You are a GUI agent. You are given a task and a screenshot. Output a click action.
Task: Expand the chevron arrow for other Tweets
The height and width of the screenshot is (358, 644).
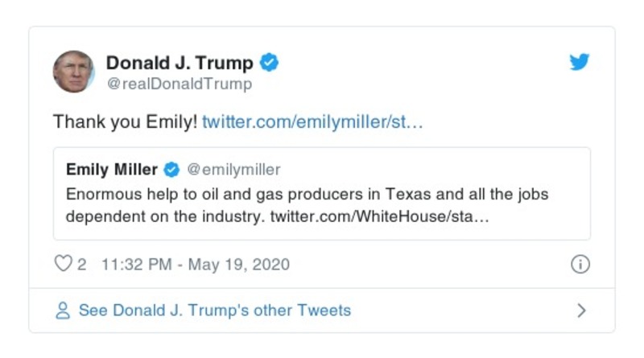point(581,311)
